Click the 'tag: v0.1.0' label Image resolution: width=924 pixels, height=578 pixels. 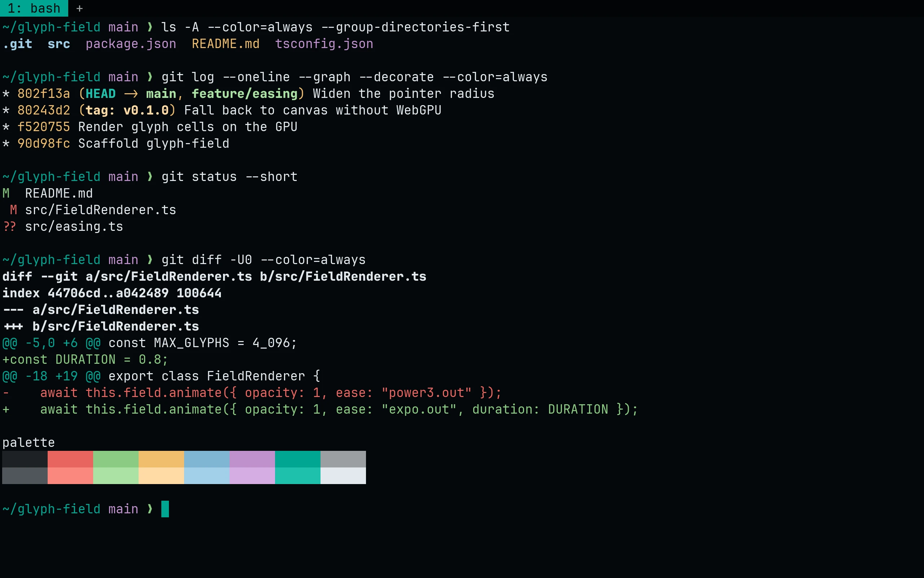(x=127, y=111)
